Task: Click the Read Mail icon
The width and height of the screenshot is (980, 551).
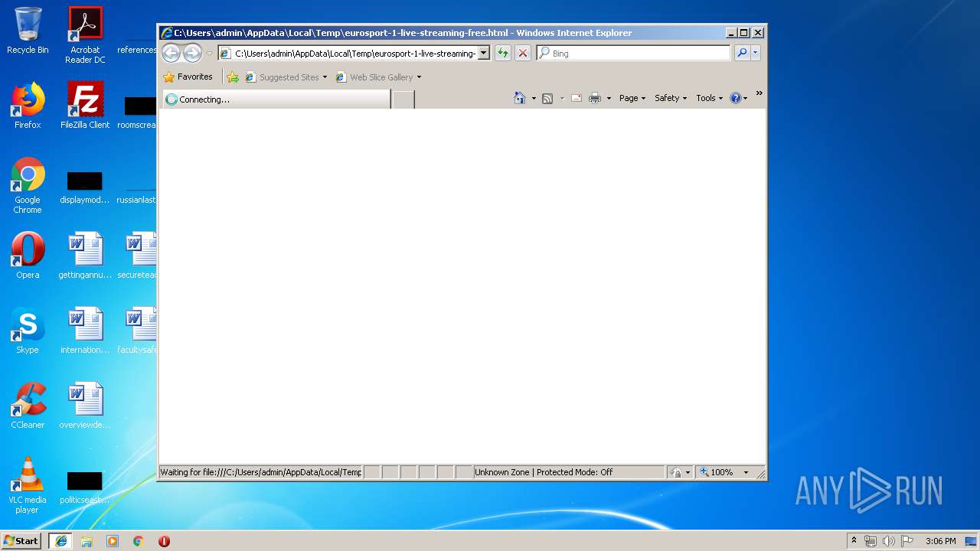Action: [x=576, y=98]
